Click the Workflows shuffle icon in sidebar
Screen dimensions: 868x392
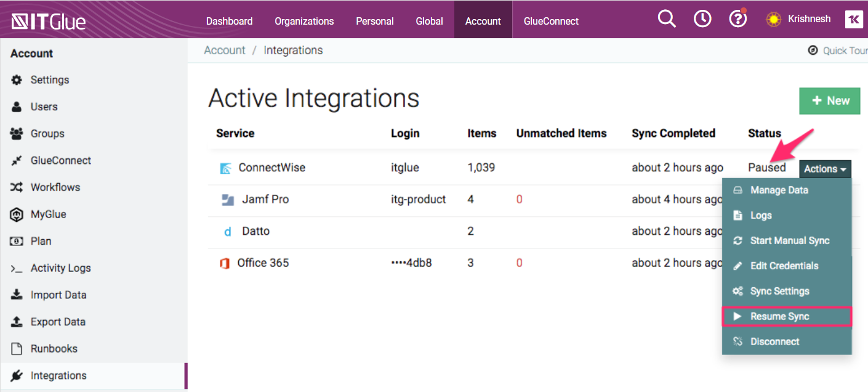pos(17,187)
